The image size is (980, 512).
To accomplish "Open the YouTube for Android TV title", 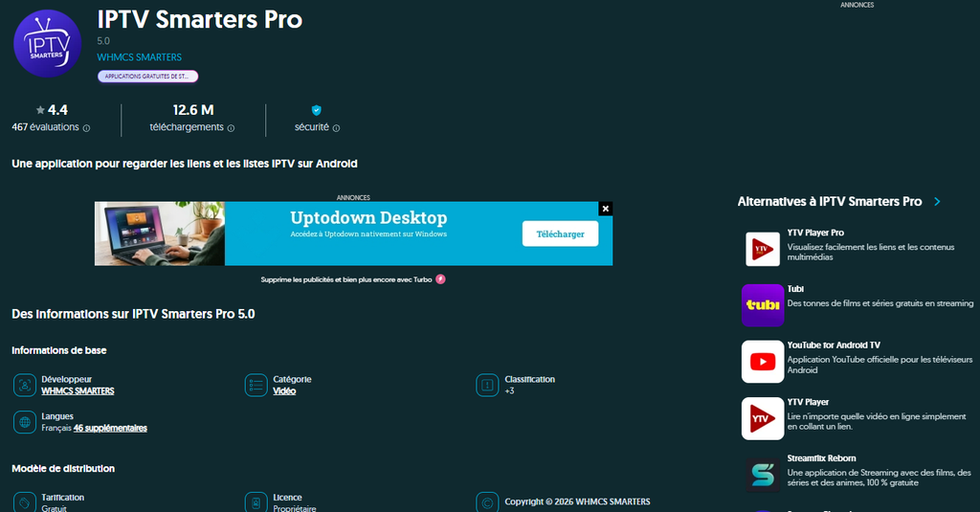I will pos(834,345).
